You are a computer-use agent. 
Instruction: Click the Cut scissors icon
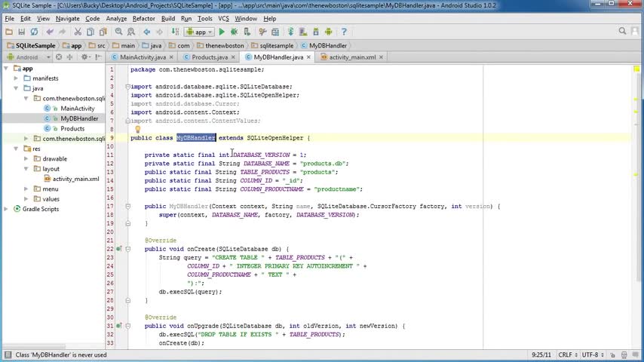[79, 32]
